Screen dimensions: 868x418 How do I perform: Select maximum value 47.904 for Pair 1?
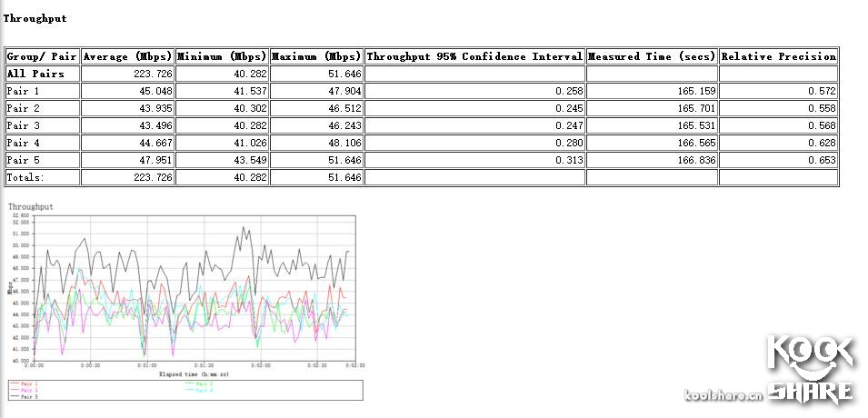click(x=344, y=91)
